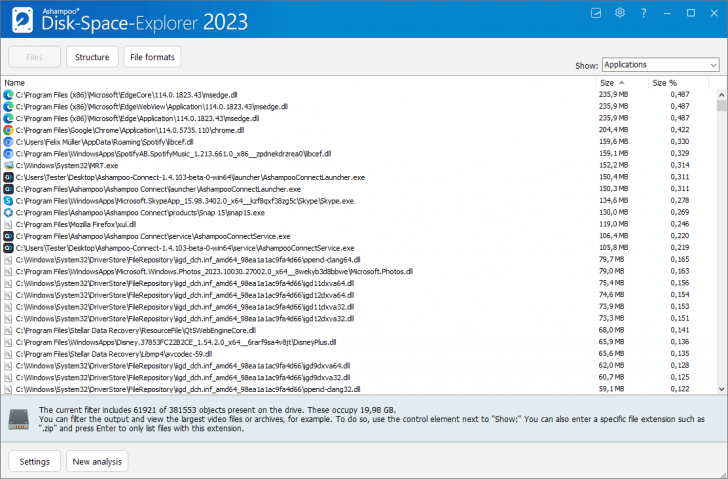Click file icon beside DisneyPlus.dll
The image size is (728, 479).
click(8, 343)
